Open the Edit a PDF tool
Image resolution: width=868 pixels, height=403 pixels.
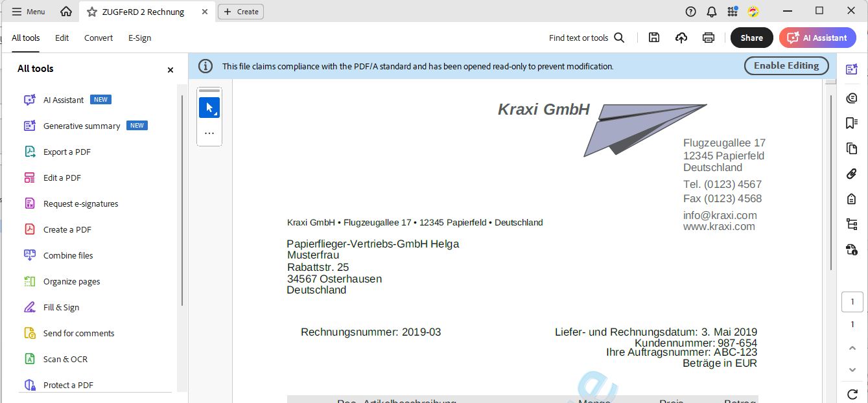click(62, 178)
